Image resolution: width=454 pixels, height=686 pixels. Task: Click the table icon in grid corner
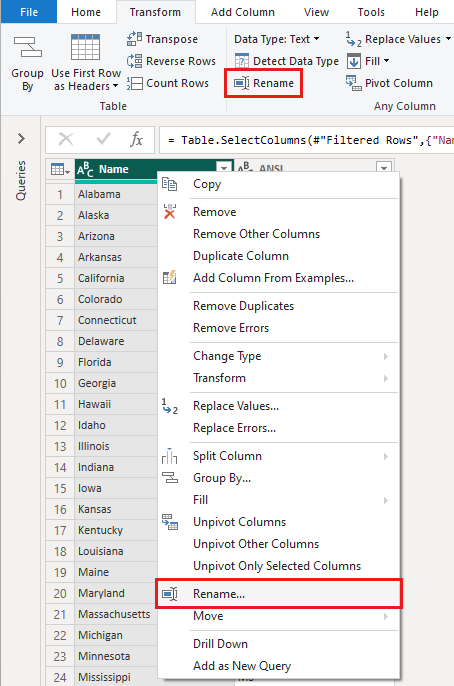(60, 169)
